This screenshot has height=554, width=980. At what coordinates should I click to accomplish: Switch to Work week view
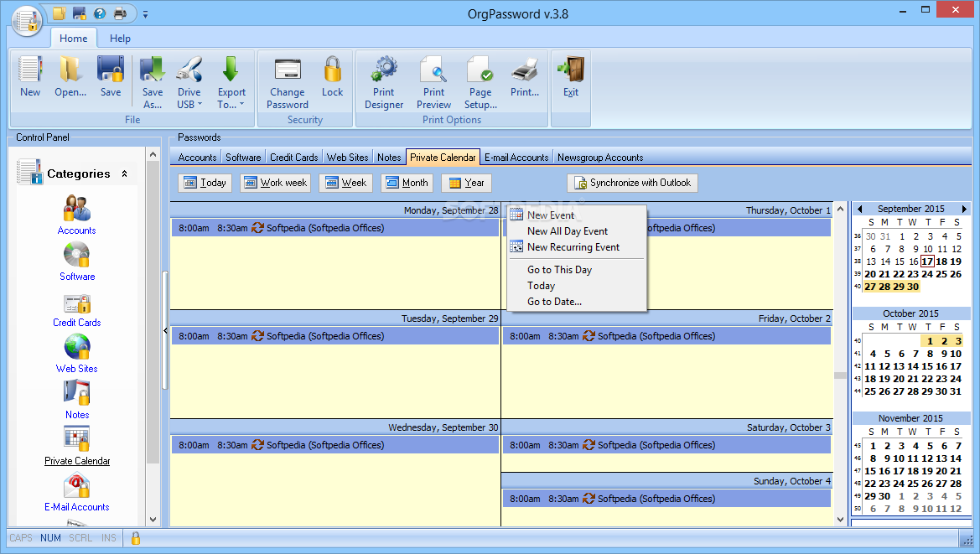276,183
